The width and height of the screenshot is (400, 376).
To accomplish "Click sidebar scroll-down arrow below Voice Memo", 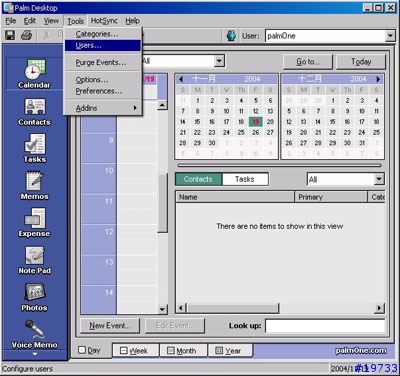I will (35, 354).
